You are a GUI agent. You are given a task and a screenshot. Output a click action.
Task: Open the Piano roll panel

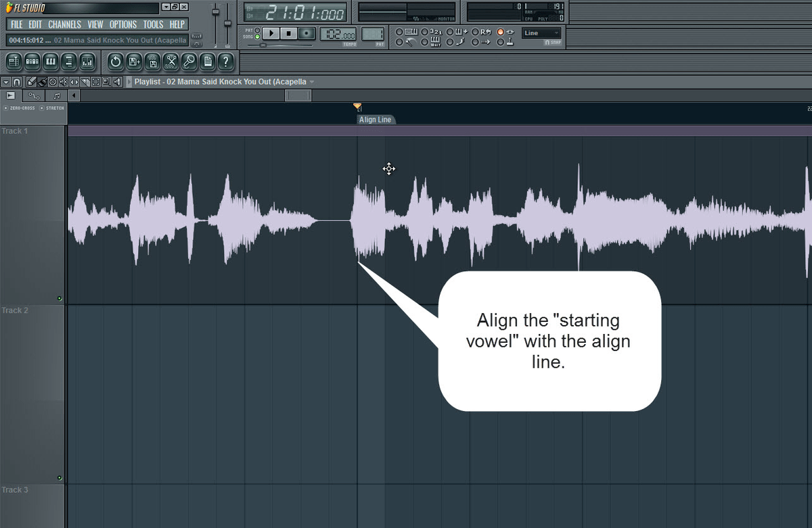coord(51,62)
